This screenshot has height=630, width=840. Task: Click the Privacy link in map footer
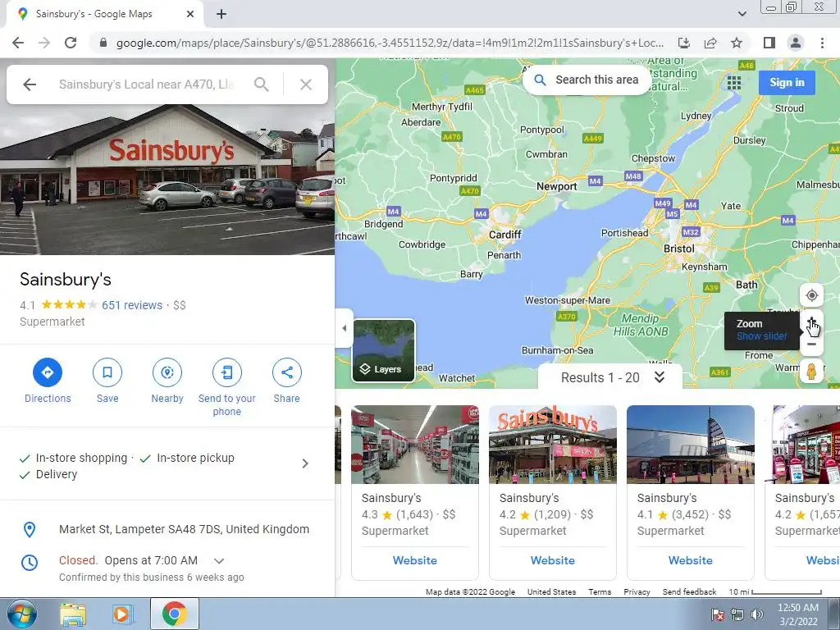[x=637, y=592]
